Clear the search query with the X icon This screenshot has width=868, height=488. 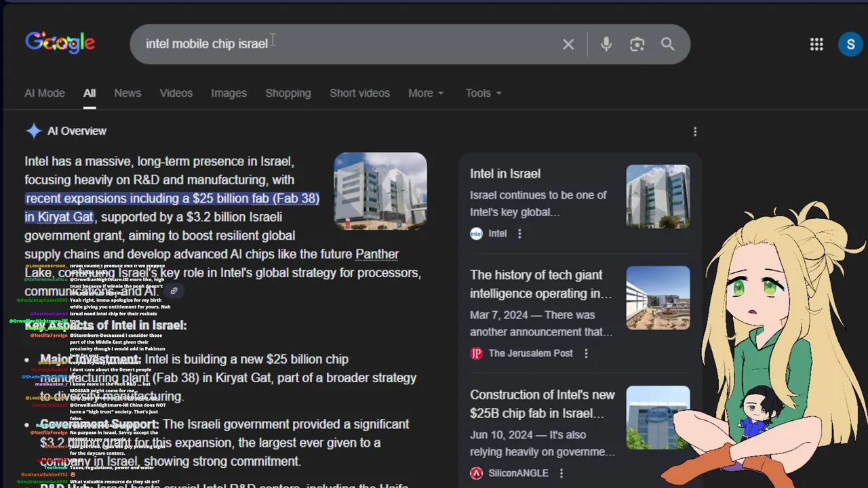click(568, 44)
